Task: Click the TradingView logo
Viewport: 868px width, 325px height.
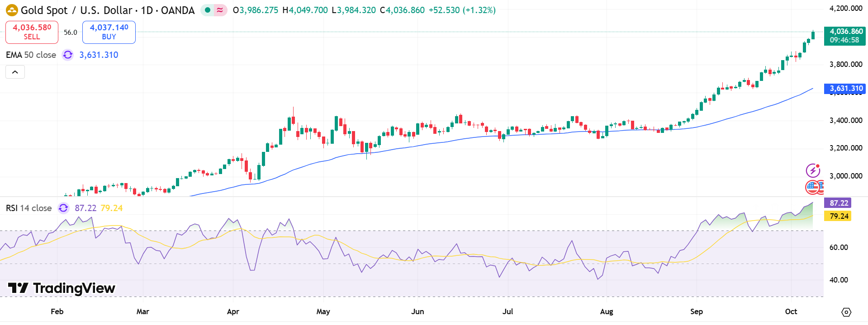Action: 62,288
